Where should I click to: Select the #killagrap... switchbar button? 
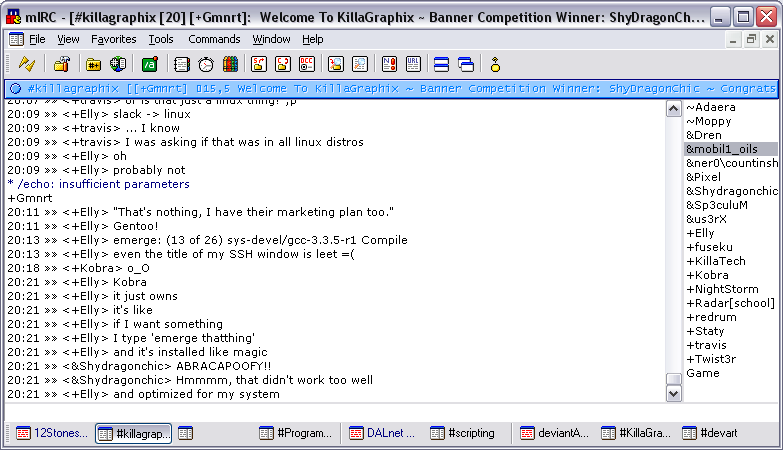pyautogui.click(x=134, y=433)
